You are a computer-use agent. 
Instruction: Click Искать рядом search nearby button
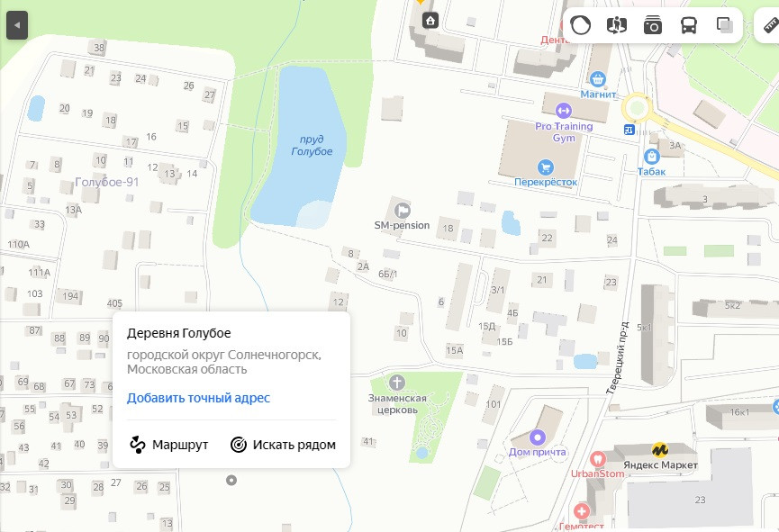[x=283, y=445]
